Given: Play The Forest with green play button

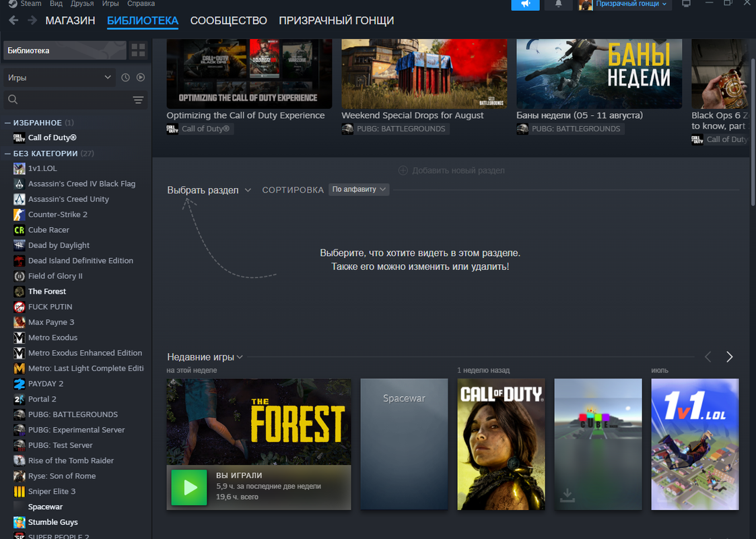Looking at the screenshot, I should click(189, 487).
